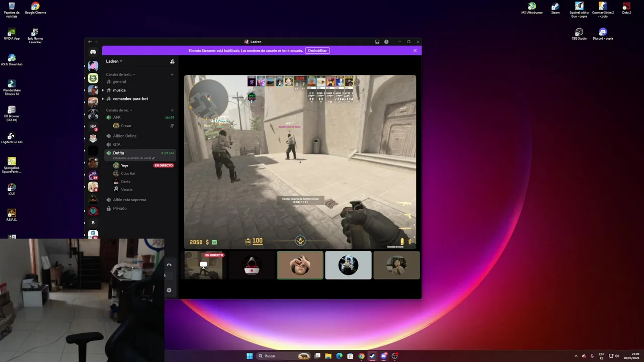644x362 pixels.
Task: Open the green panda face server icon
Action: click(x=93, y=78)
